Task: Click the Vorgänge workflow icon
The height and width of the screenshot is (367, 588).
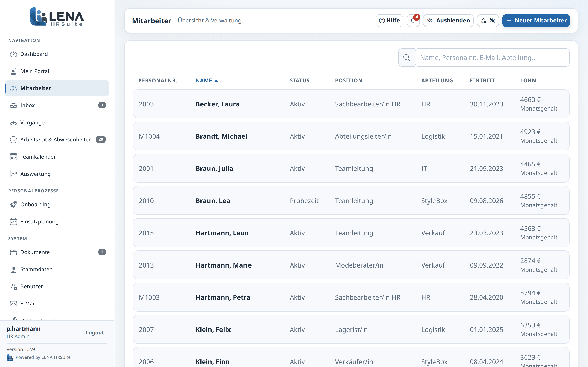Action: click(x=13, y=123)
